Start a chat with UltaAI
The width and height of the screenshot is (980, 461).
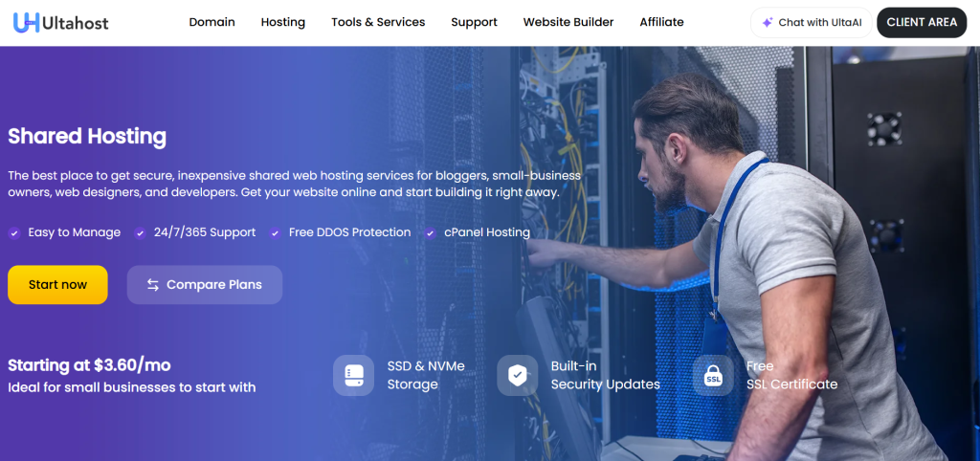(812, 23)
